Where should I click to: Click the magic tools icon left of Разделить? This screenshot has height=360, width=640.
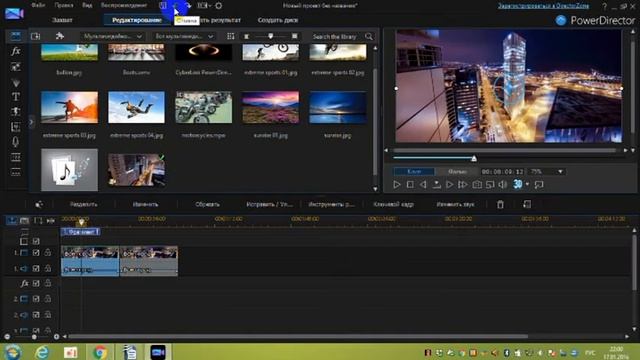39,204
